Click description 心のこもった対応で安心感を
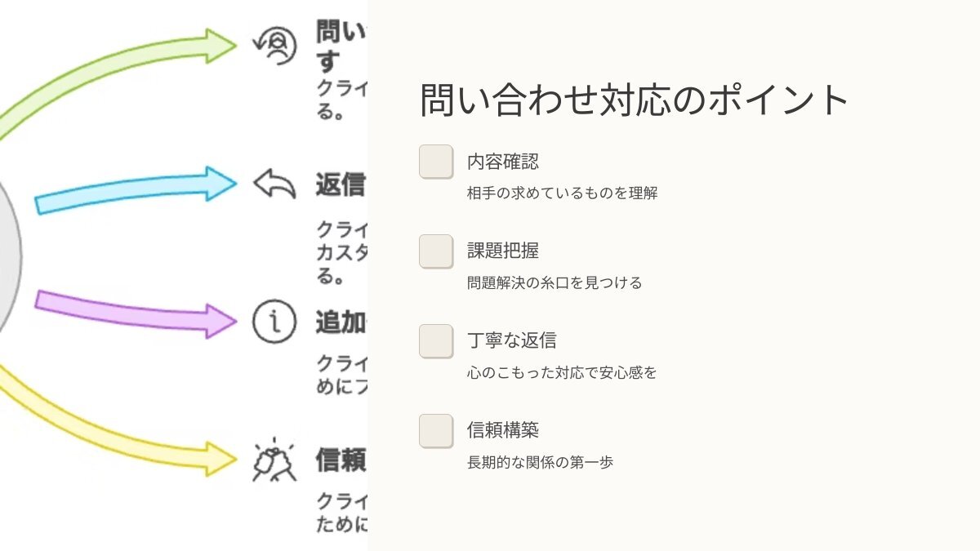 pyautogui.click(x=563, y=373)
